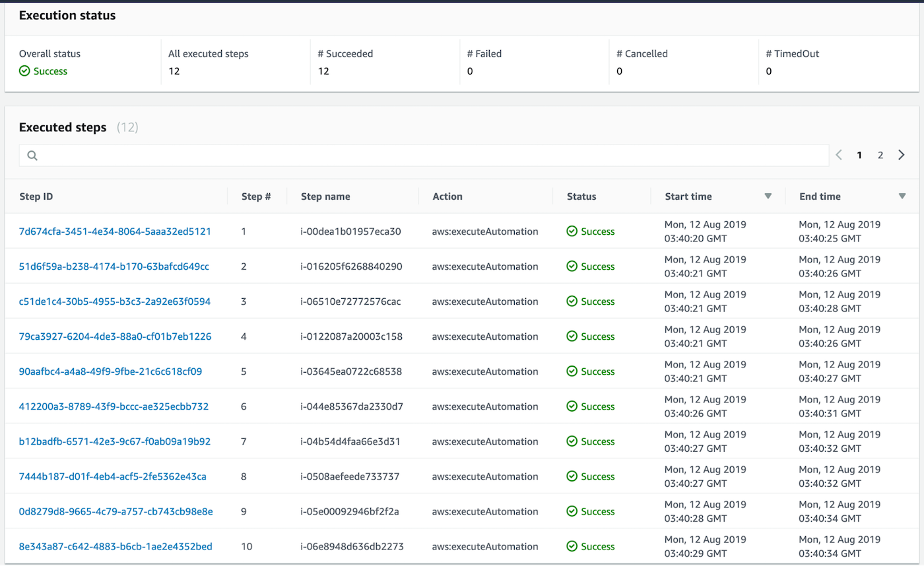Viewport: 924px width, 566px height.
Task: Click the Success status icon for step 7
Action: [x=572, y=441]
